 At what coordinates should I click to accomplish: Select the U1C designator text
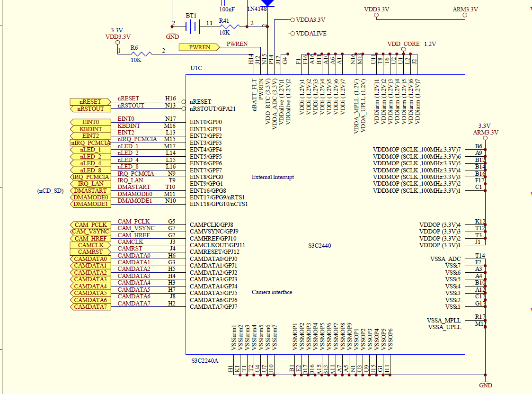click(196, 68)
